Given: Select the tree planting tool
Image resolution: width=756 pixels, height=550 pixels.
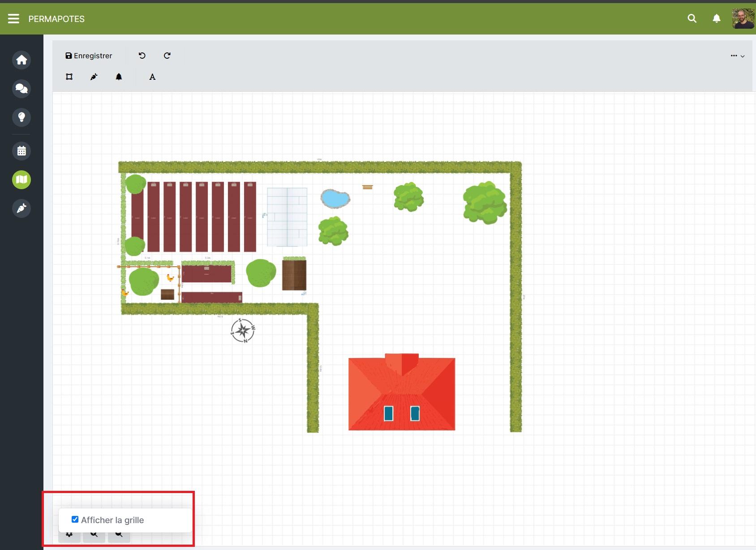Looking at the screenshot, I should pyautogui.click(x=119, y=77).
